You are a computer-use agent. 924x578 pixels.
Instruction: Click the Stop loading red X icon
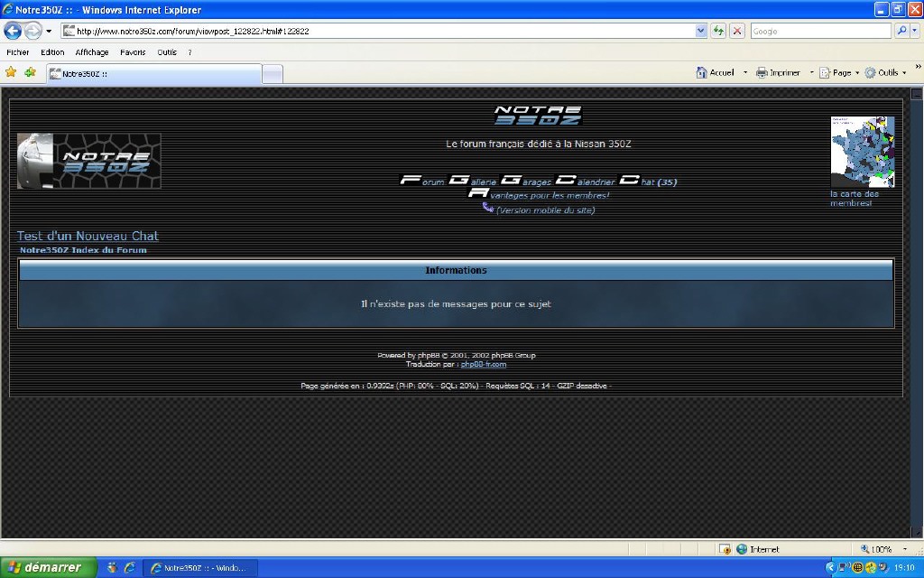pos(737,31)
